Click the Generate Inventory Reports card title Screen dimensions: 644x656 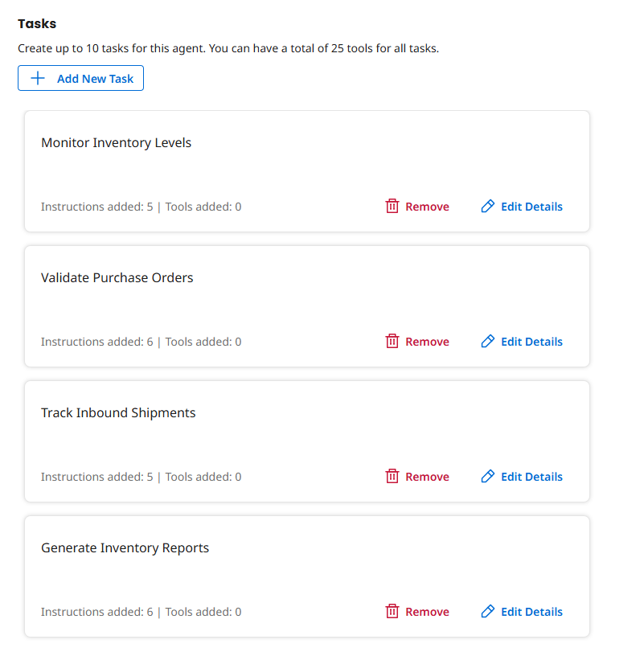pyautogui.click(x=125, y=547)
